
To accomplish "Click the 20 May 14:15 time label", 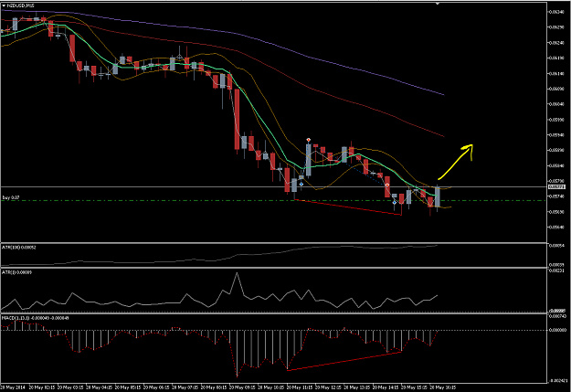I will (x=386, y=387).
